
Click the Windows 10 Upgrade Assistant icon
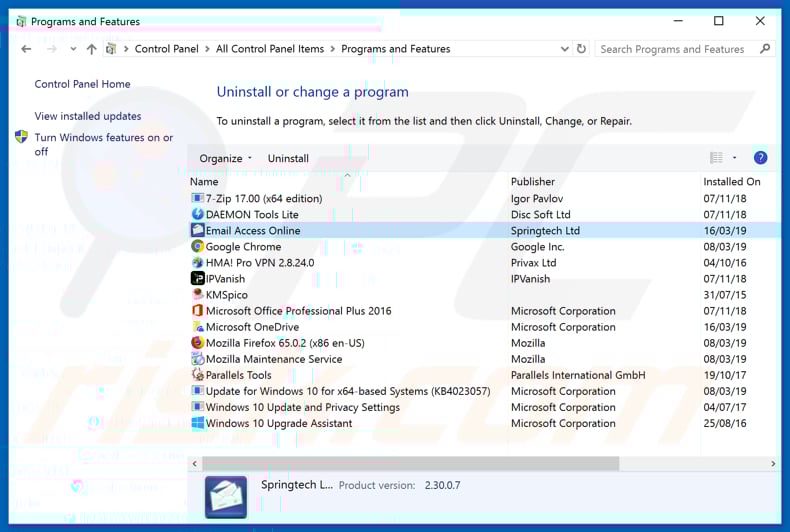pyautogui.click(x=198, y=423)
